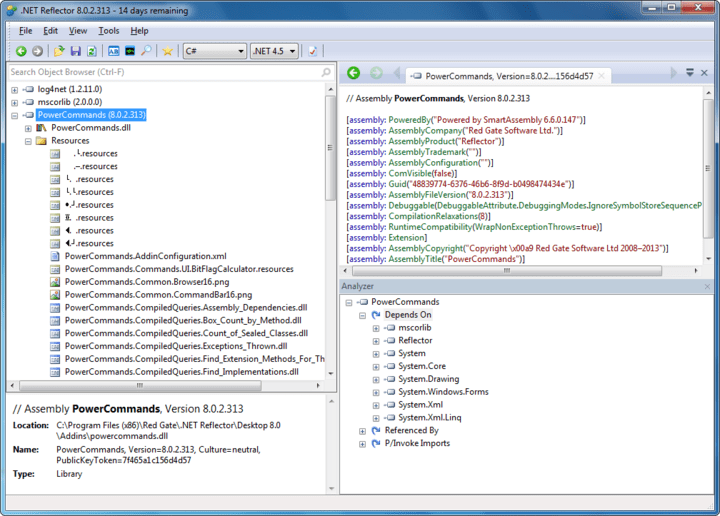The height and width of the screenshot is (516, 720).
Task: Click the checklist icon right of .NET 4.5
Action: pos(312,51)
